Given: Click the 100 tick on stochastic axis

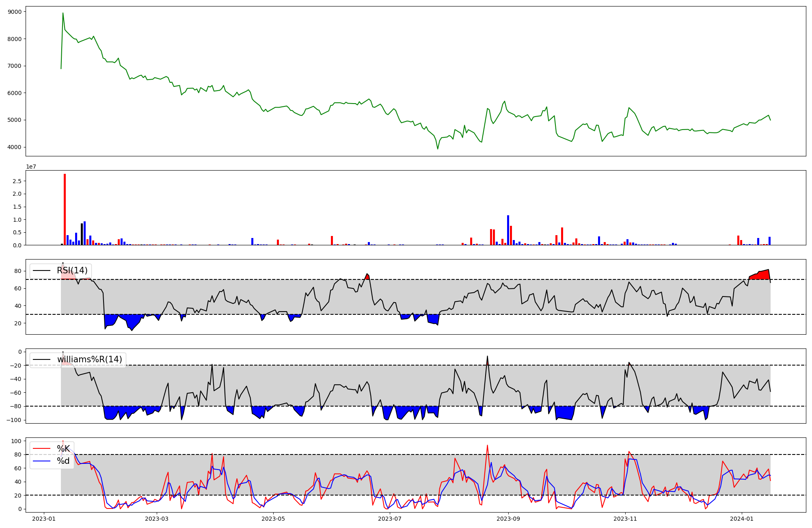Looking at the screenshot, I should coord(17,441).
